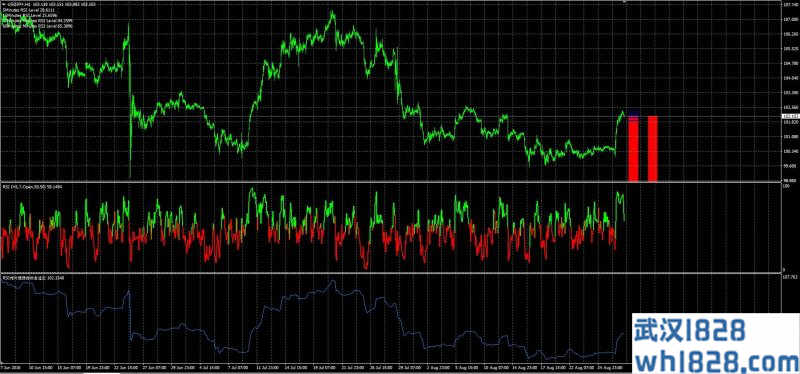This screenshot has width=800, height=374.
Task: Click the top price label on right scale
Action: click(x=791, y=4)
